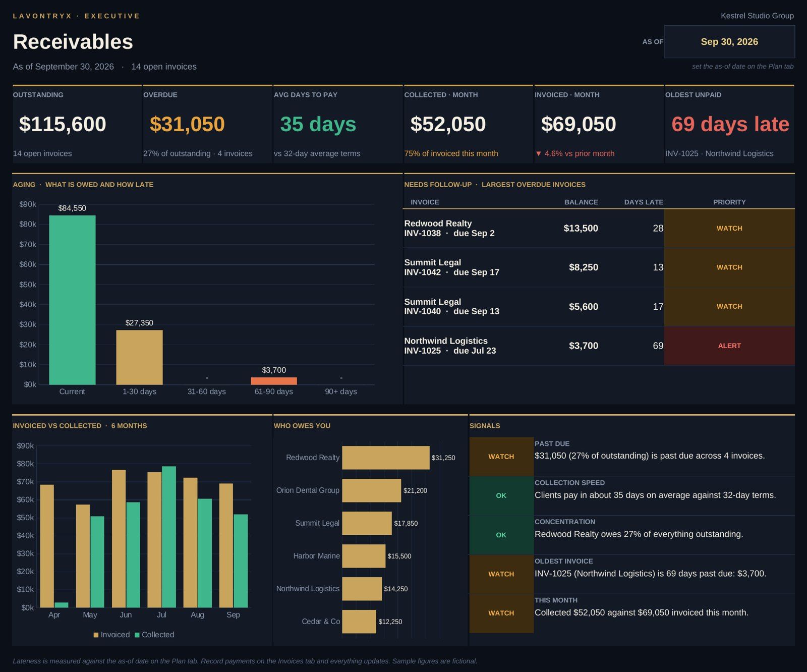Click the Priority column header
Viewport: 807px width, 672px height.
point(729,202)
